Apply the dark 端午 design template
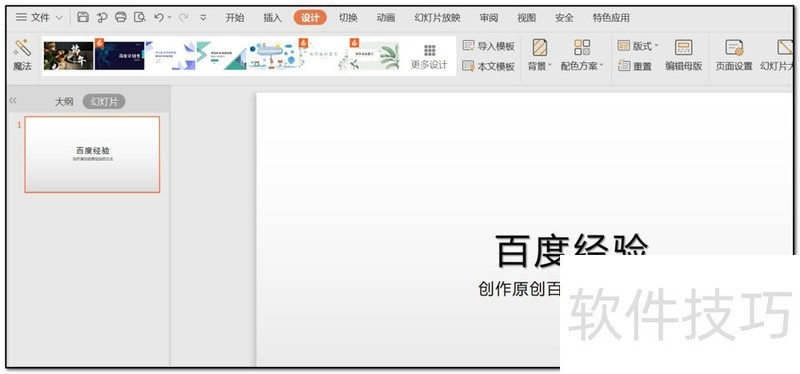 pos(68,56)
